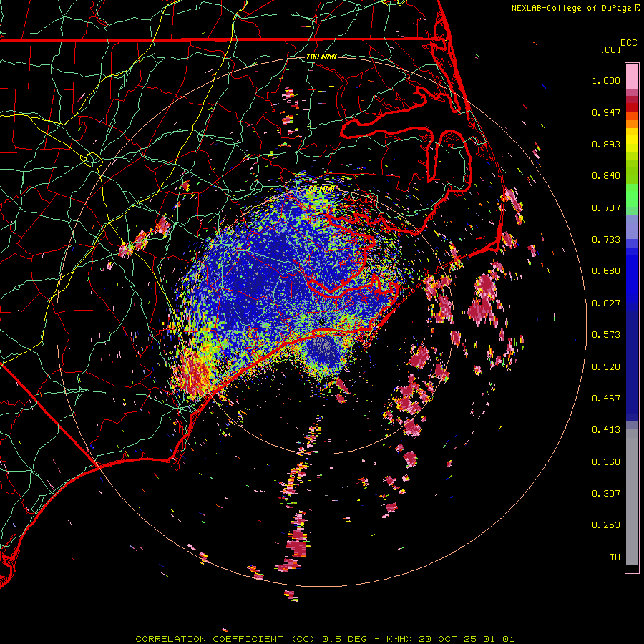This screenshot has width=644, height=644.
Task: Click the 100 NMI range ring label
Action: (x=321, y=57)
